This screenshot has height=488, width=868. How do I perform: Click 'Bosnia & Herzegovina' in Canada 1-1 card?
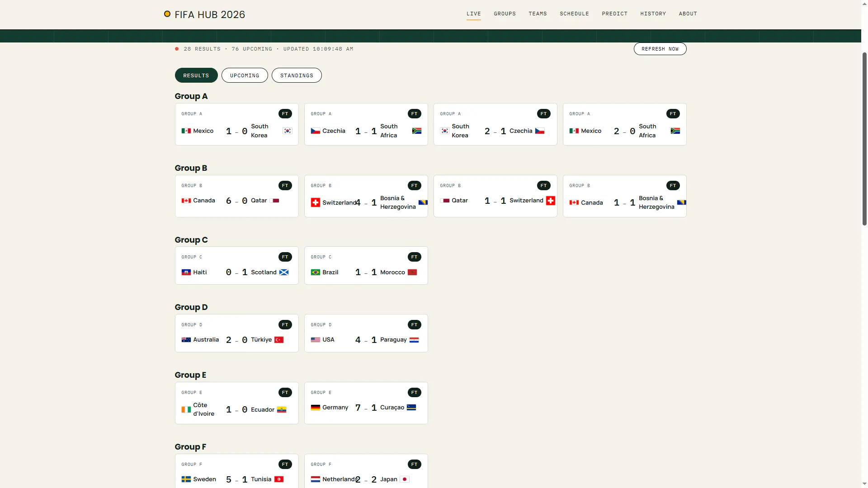656,202
